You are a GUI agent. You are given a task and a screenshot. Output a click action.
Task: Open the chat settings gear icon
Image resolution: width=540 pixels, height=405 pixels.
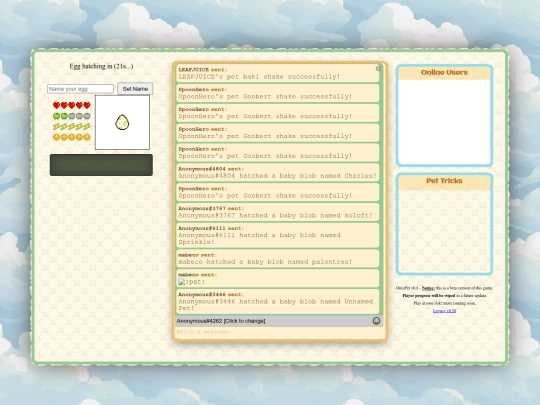coord(378,69)
